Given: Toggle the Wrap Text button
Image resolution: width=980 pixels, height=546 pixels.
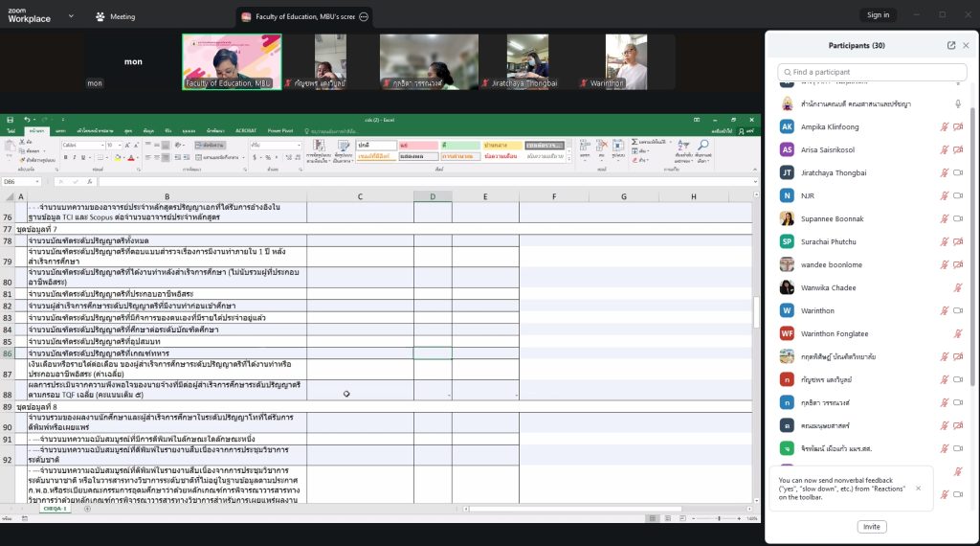Looking at the screenshot, I should 210,145.
